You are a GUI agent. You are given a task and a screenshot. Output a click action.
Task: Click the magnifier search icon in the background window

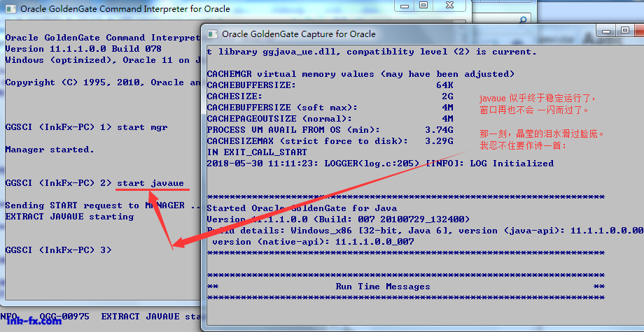(x=523, y=20)
